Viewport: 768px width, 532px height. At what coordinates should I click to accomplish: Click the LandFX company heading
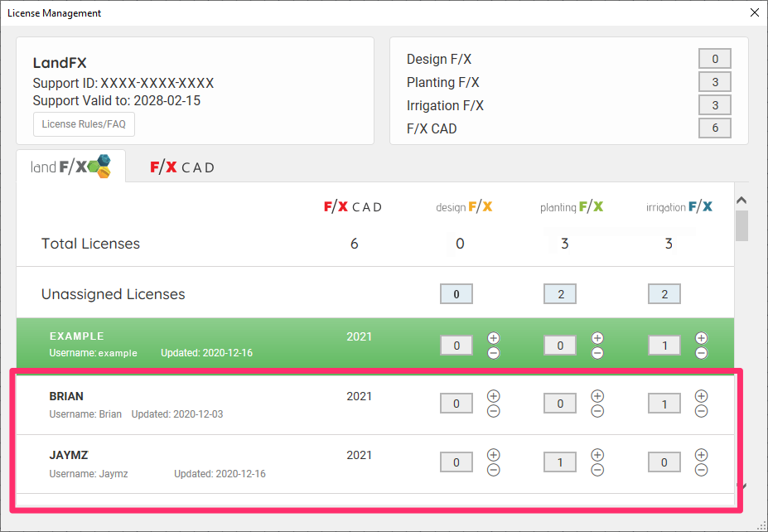pyautogui.click(x=60, y=63)
